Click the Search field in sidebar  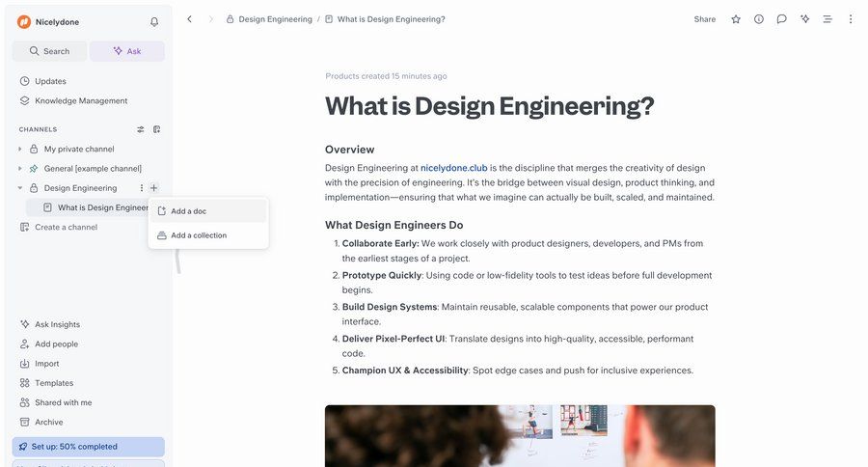[49, 51]
